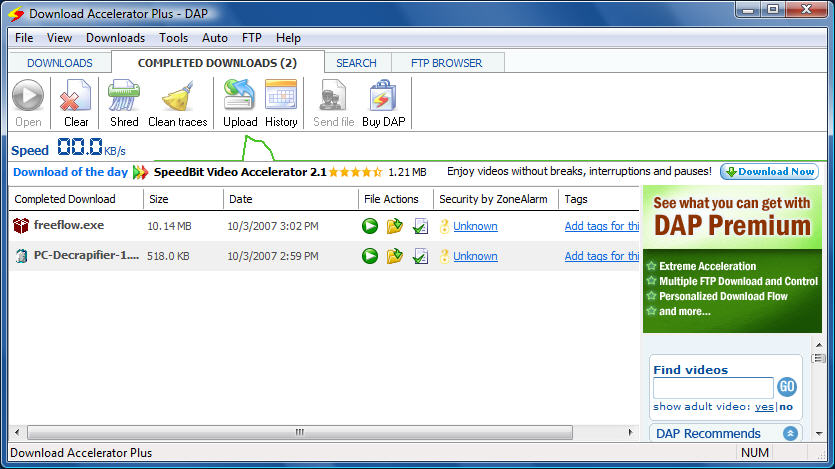Click the horizontal scrollbar thumb

(300, 432)
